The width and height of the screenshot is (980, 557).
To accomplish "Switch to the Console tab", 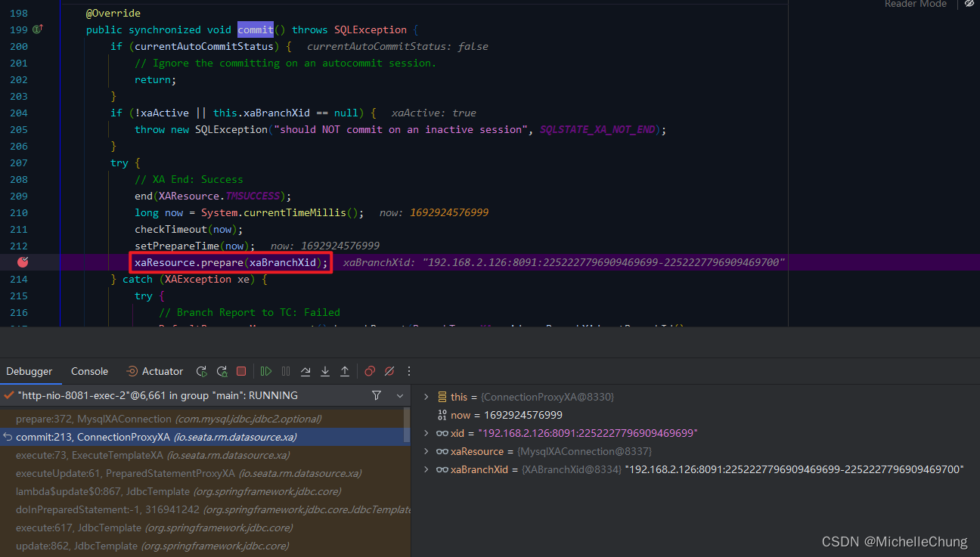I will 89,371.
